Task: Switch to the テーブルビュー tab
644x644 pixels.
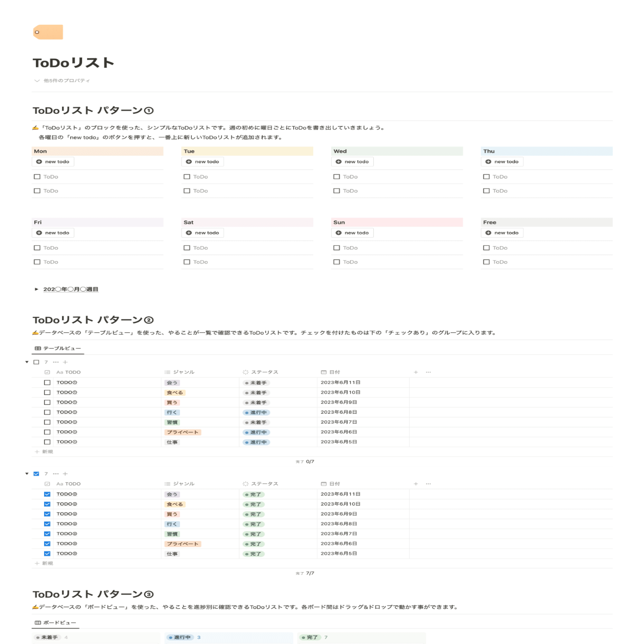Action: point(58,348)
